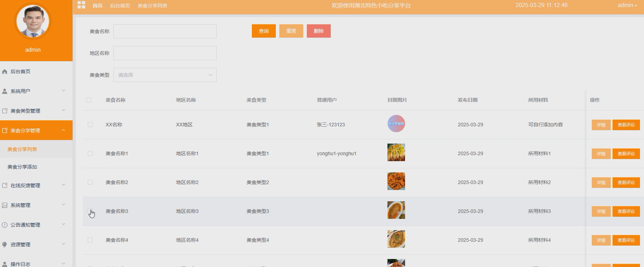Viewport: 644px width, 267px height.
Task: Click 详情 for the 美食名称3 row
Action: pyautogui.click(x=601, y=211)
